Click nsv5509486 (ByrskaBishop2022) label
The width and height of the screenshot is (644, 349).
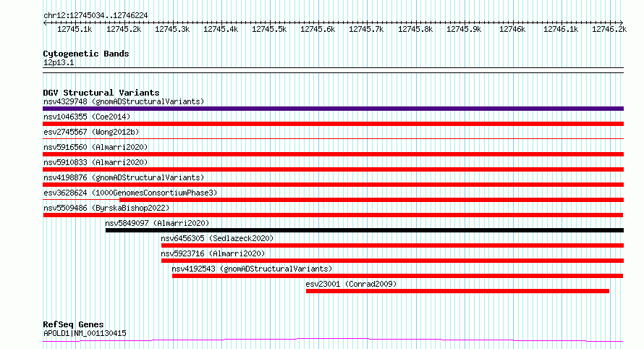[x=106, y=208]
